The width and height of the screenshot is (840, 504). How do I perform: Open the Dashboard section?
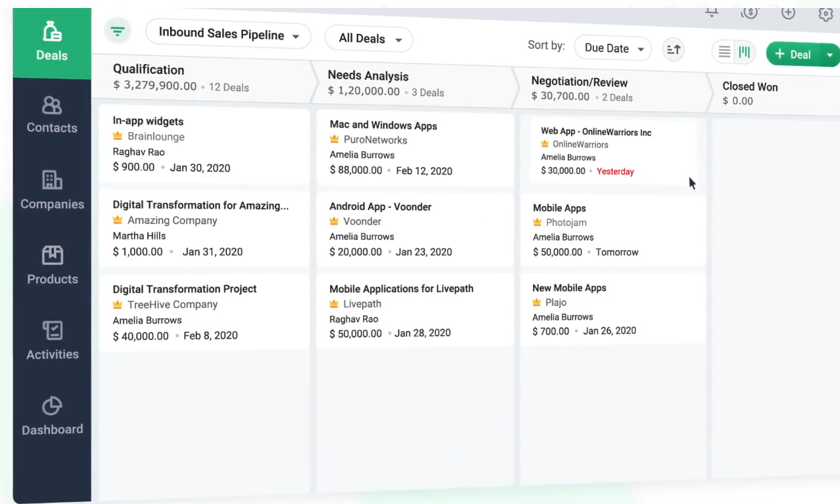pos(52,416)
